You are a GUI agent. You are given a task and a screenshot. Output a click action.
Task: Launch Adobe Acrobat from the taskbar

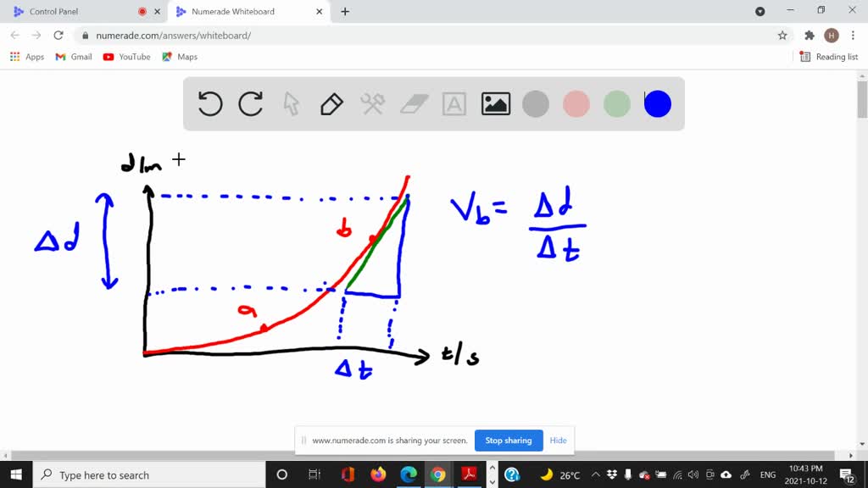tap(470, 474)
